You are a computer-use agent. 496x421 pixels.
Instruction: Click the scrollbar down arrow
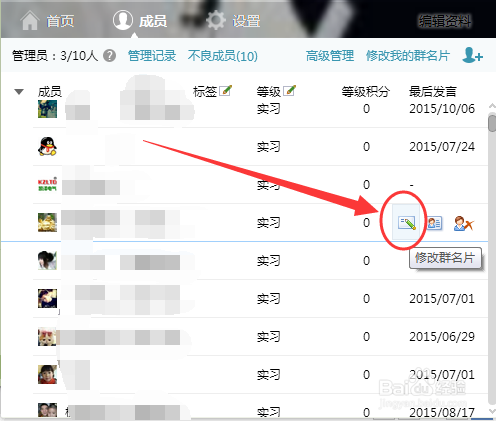492,412
